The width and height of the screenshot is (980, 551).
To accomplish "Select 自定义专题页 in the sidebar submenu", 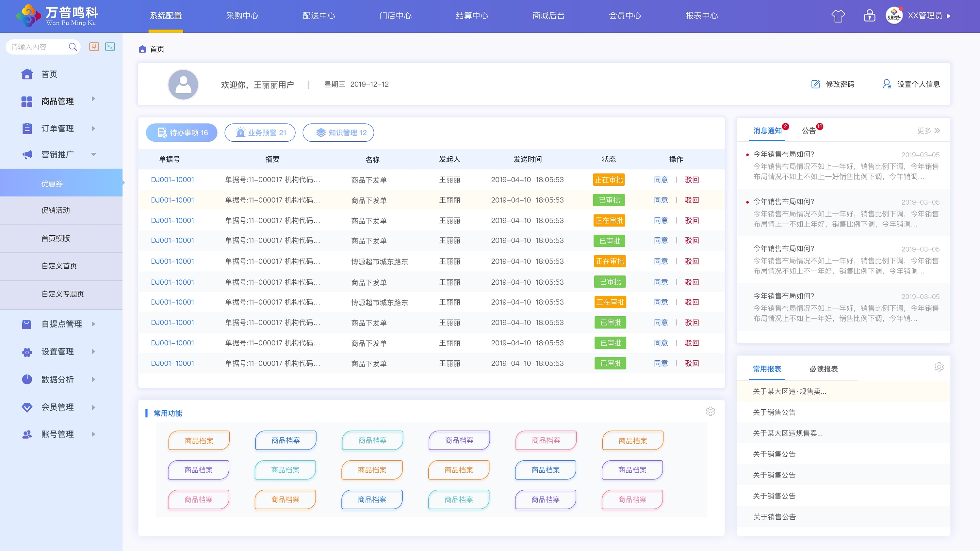I will point(61,294).
